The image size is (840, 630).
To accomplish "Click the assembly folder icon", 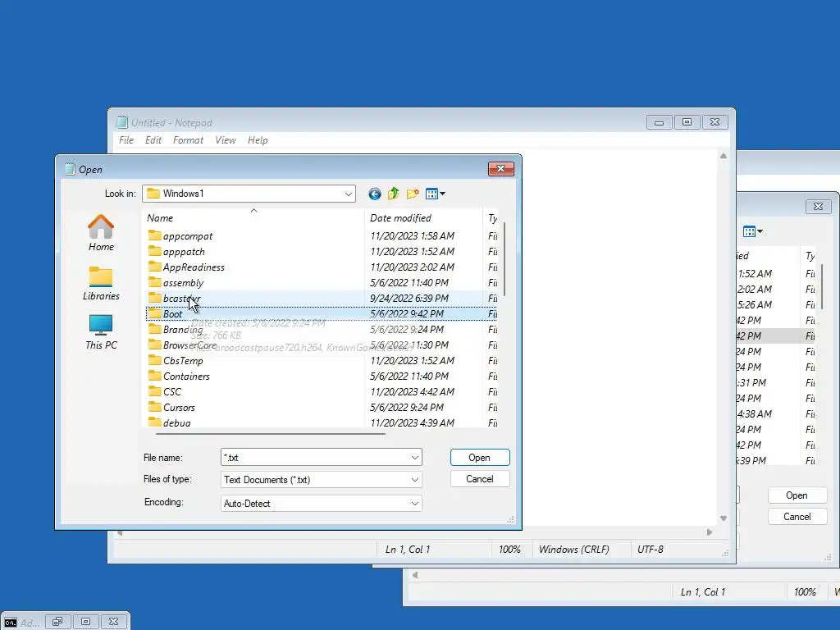I will pos(155,282).
